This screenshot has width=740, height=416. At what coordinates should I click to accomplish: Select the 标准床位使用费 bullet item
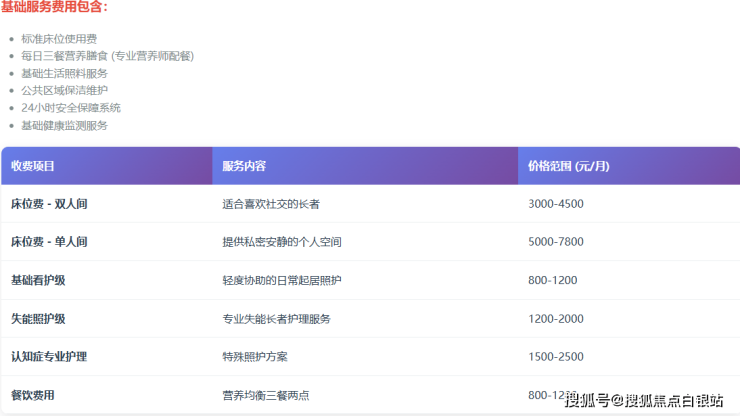[59, 38]
